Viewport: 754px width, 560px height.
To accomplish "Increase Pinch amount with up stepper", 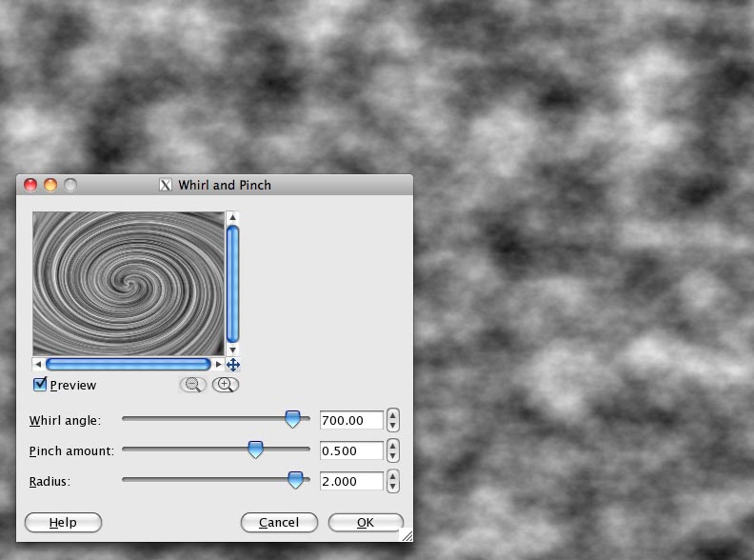I will pos(393,446).
